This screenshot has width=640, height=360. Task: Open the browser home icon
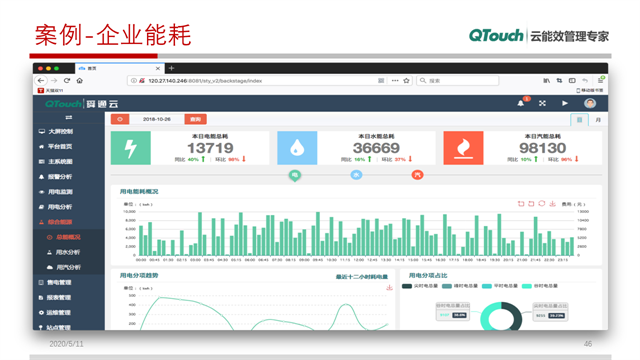click(x=80, y=80)
